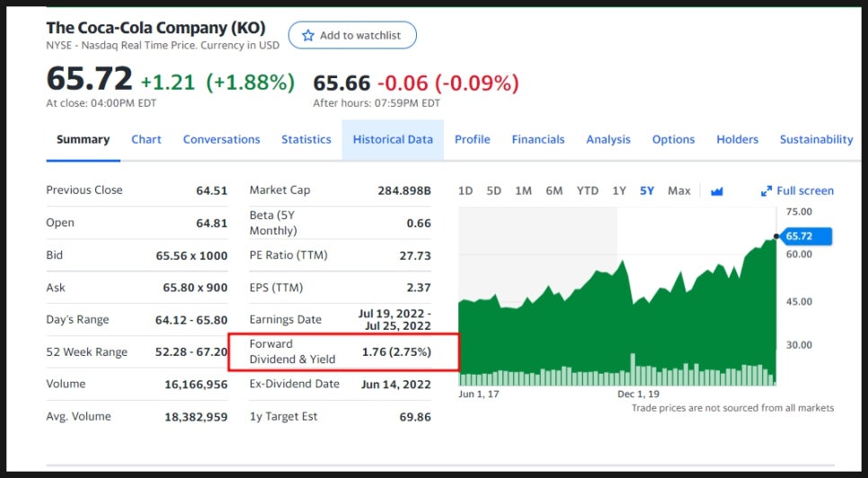Set chart range to Max
The width and height of the screenshot is (868, 478).
pyautogui.click(x=678, y=190)
